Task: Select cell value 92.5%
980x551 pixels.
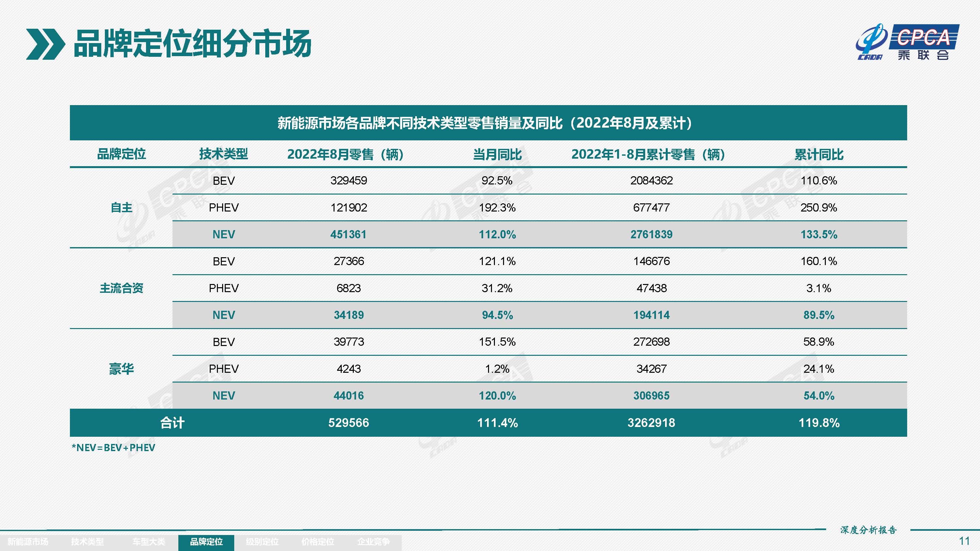Action: 497,180
